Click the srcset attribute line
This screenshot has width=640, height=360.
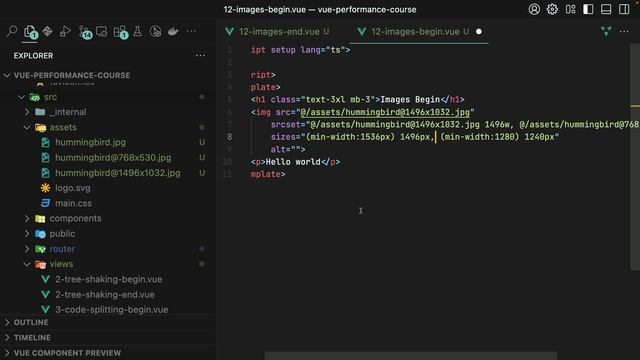[455, 124]
